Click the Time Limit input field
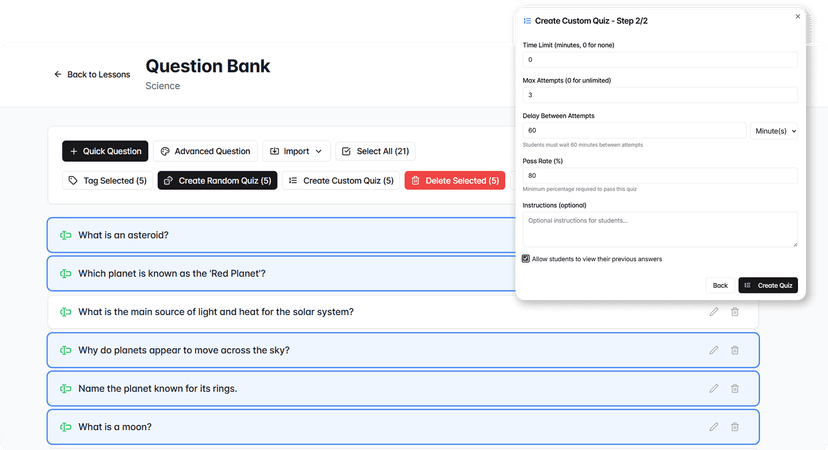This screenshot has width=828, height=450. click(x=660, y=60)
